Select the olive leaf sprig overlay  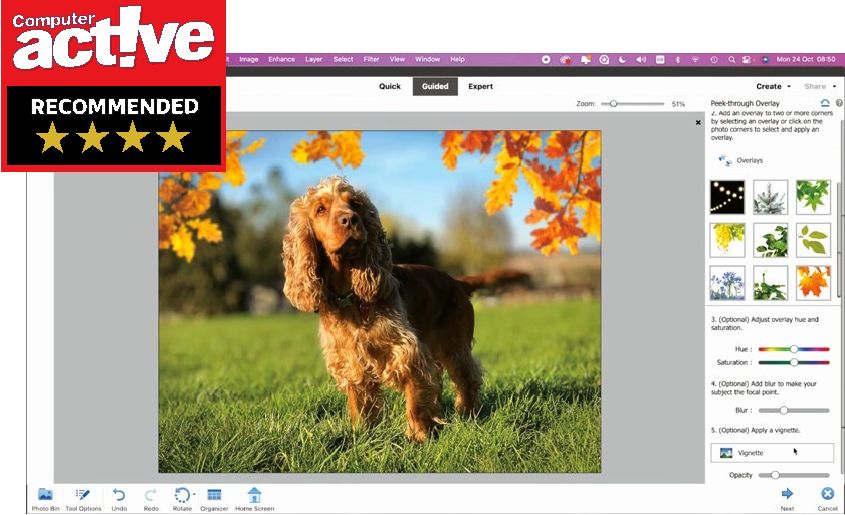pos(813,240)
